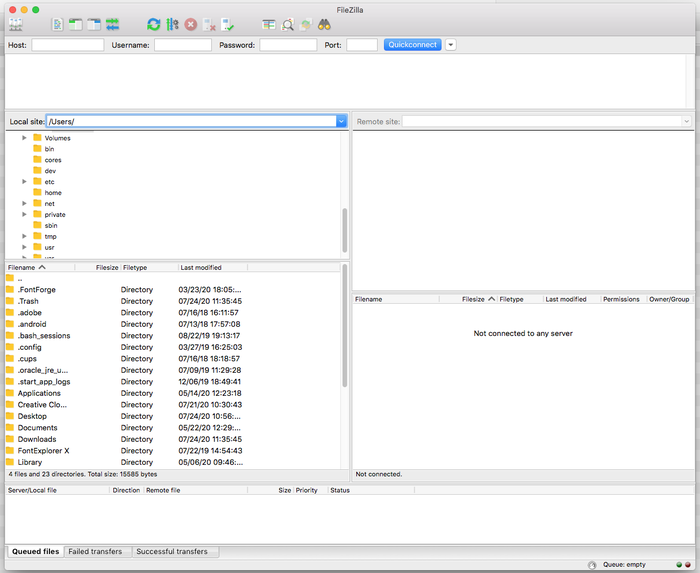Image resolution: width=700 pixels, height=573 pixels.
Task: Toggle transfer queue display icon
Action: [112, 25]
